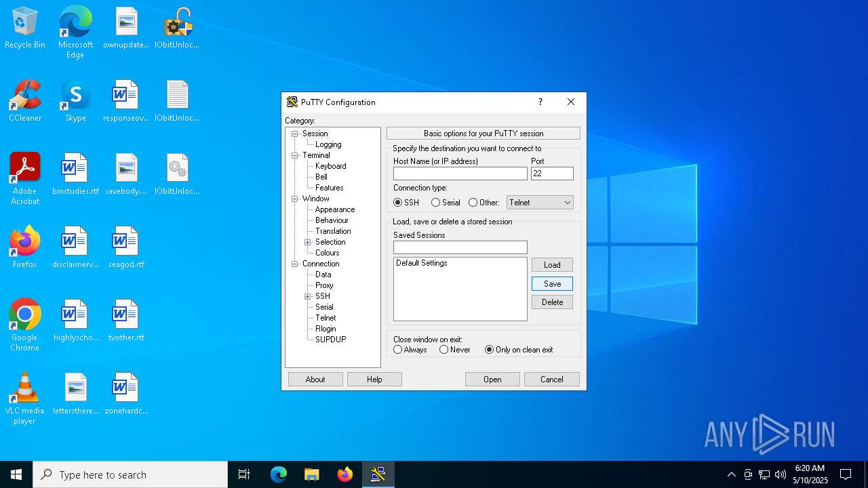
Task: Collapse the Connection tree node
Action: pyautogui.click(x=295, y=264)
